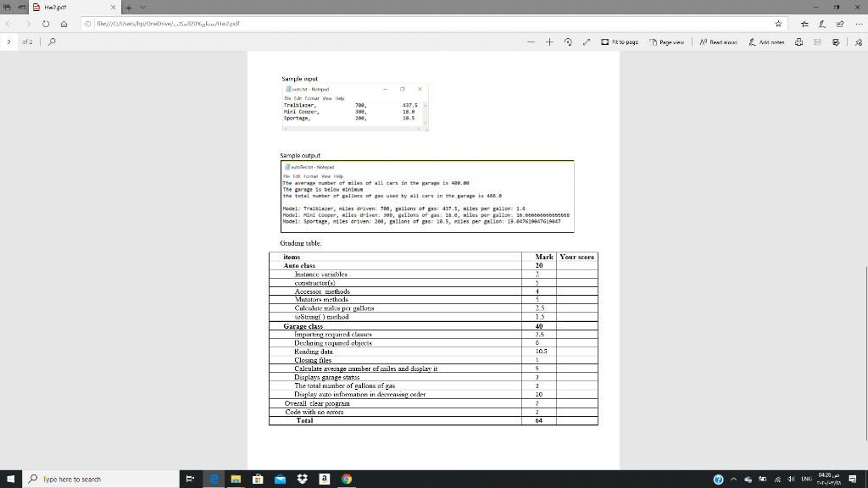Activate the Add notes tool
The width and height of the screenshot is (868, 488).
click(x=766, y=42)
